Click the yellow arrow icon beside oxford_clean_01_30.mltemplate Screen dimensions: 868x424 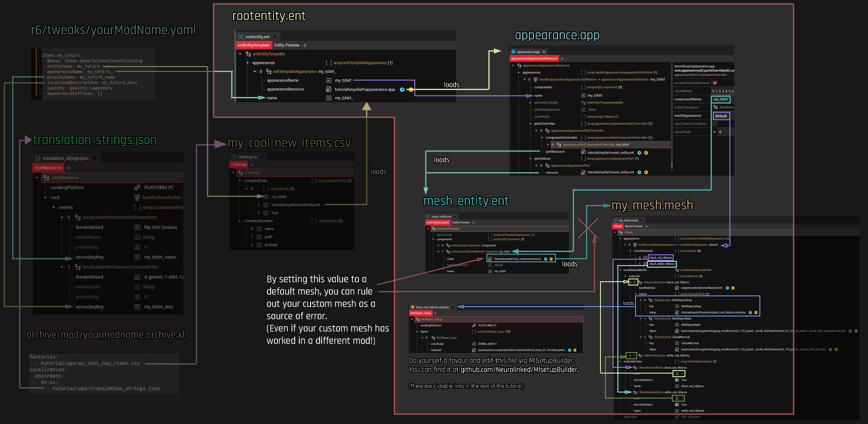(x=575, y=350)
